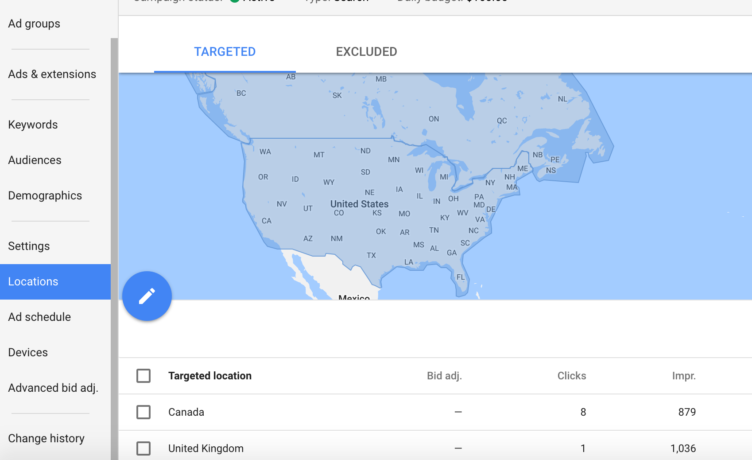Open the Keywords section

(x=33, y=125)
